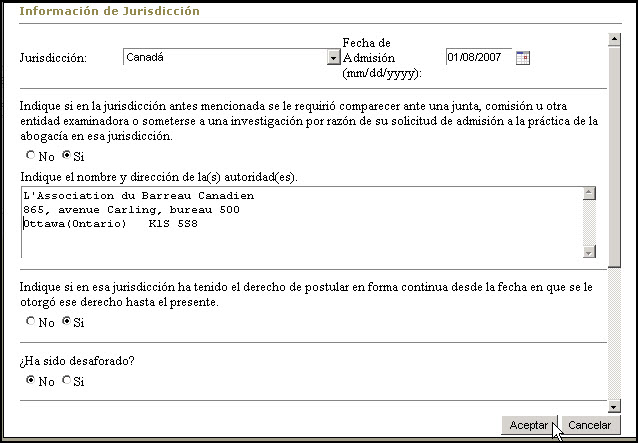
Task: Choose Si for ¿Ha sido desaforado?
Action: pyautogui.click(x=67, y=381)
